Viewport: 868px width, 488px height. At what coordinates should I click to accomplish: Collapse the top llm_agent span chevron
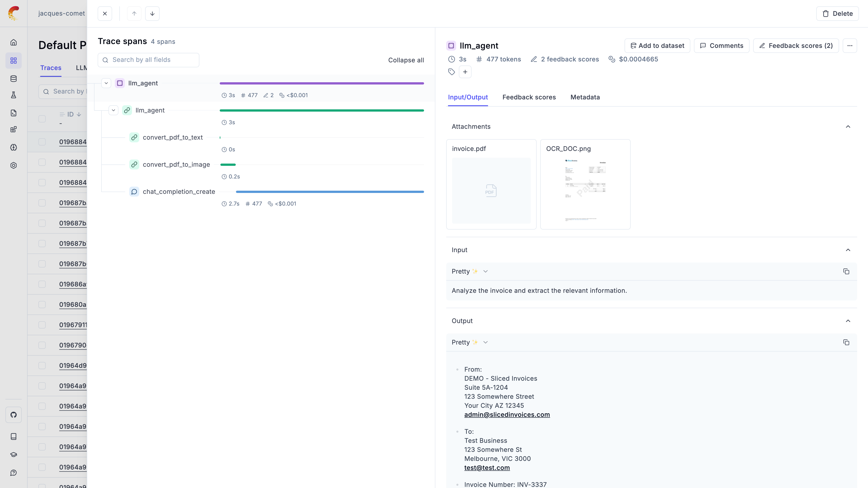point(106,83)
